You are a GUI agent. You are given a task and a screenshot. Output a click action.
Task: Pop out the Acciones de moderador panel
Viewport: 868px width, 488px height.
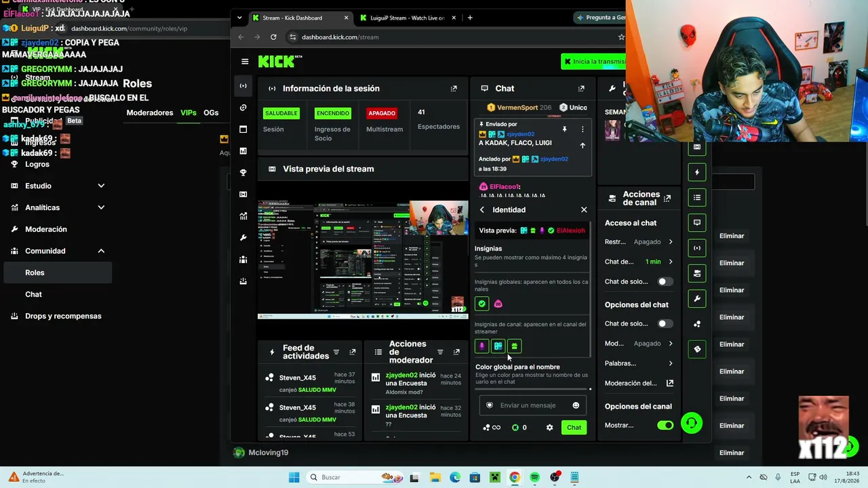pos(456,352)
